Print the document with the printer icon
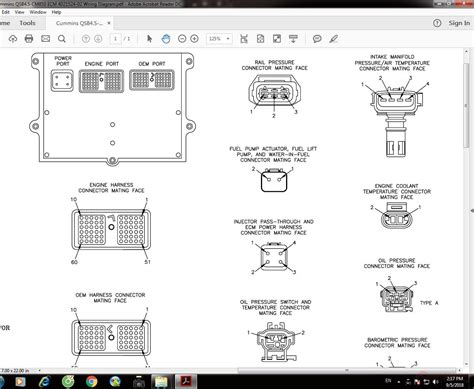 (29, 39)
